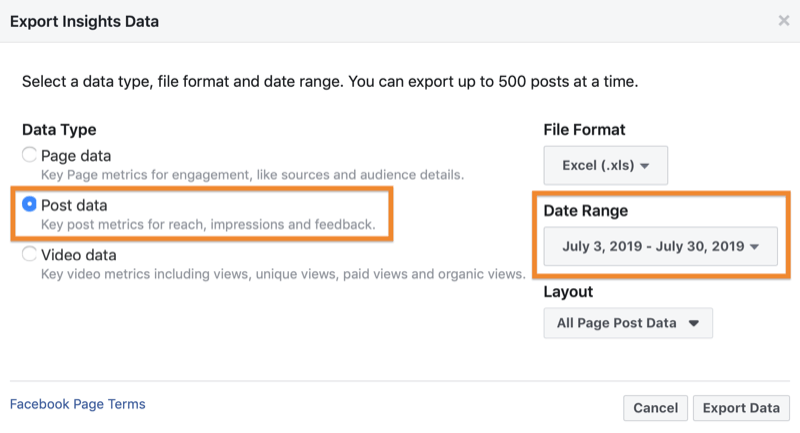The width and height of the screenshot is (800, 433).
Task: Open the All Page Post Data layout dropdown
Action: point(628,323)
